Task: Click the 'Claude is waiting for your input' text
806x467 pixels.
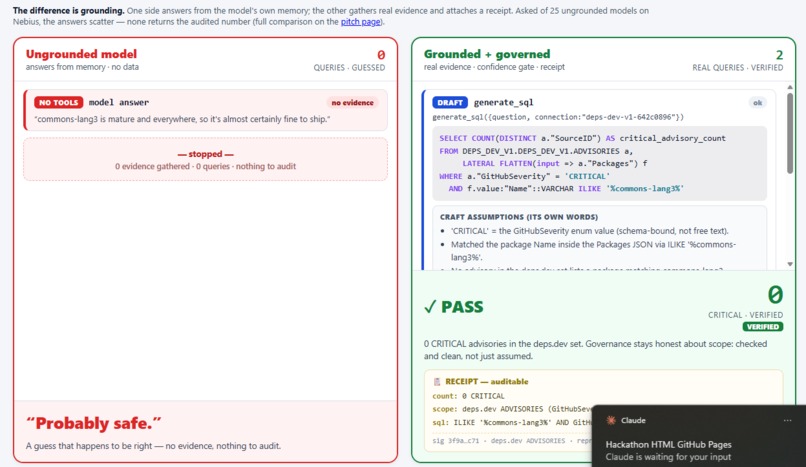Action: [x=668, y=457]
